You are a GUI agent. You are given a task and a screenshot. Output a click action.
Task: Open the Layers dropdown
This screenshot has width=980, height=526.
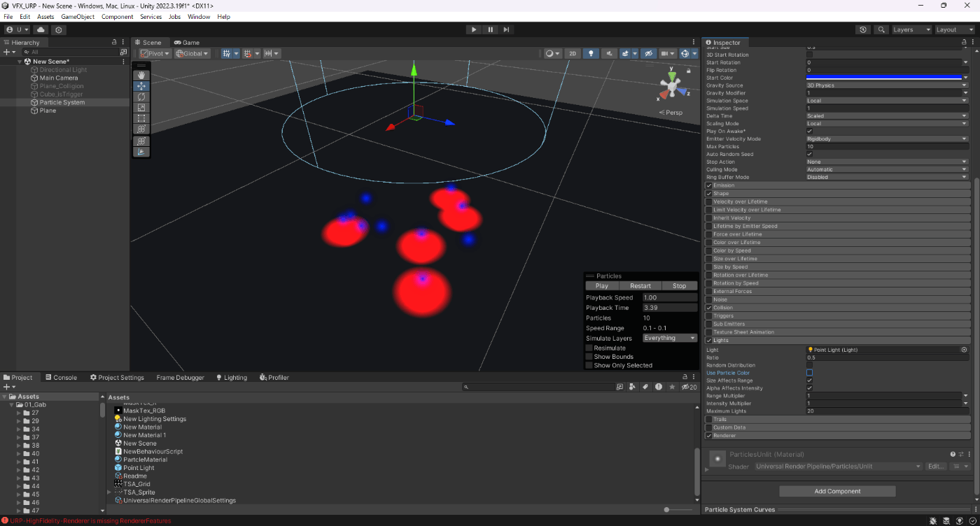click(911, 29)
